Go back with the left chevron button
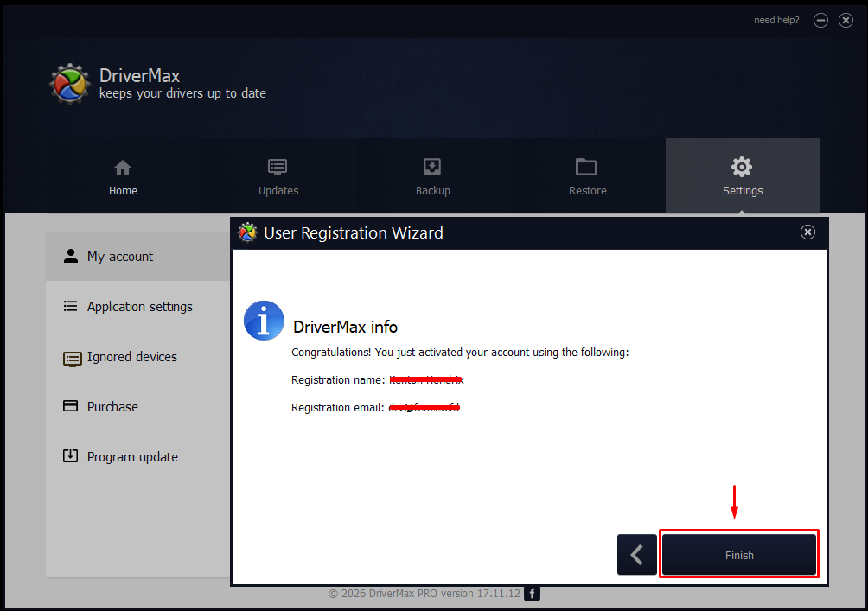The image size is (868, 611). 637,555
